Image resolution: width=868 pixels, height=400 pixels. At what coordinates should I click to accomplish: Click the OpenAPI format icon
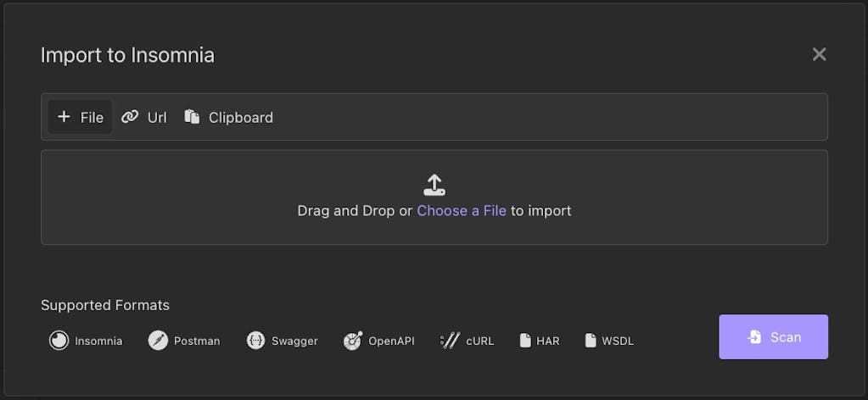tap(353, 341)
